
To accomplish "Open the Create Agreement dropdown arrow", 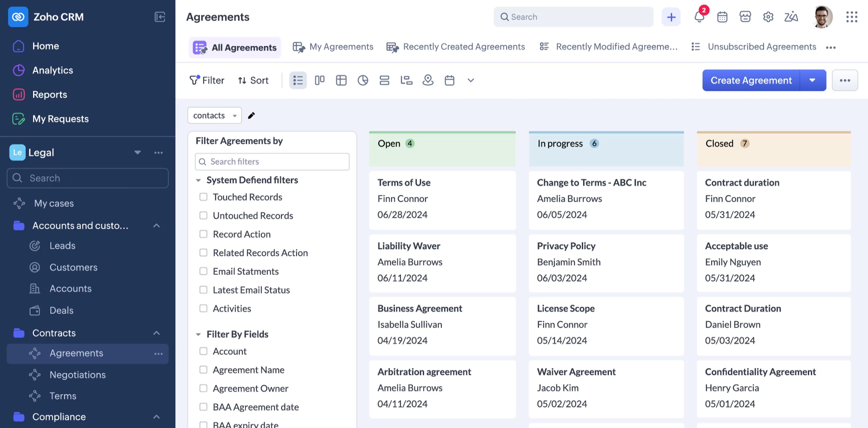I will tap(813, 80).
